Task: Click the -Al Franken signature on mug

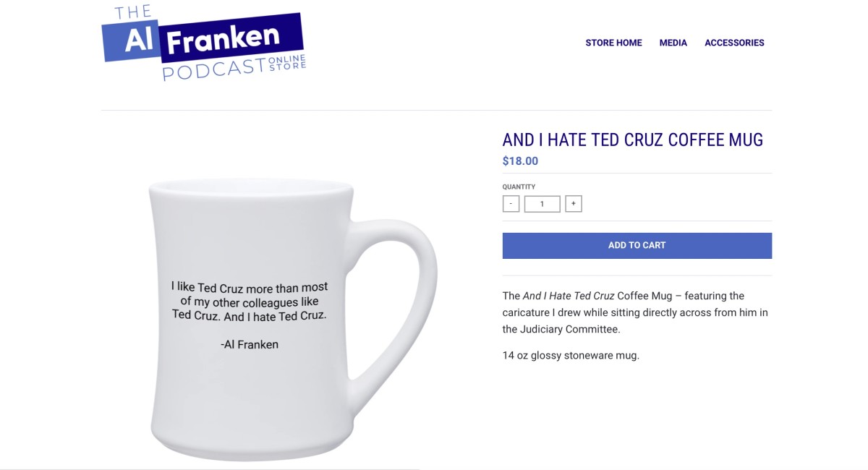Action: (x=250, y=345)
